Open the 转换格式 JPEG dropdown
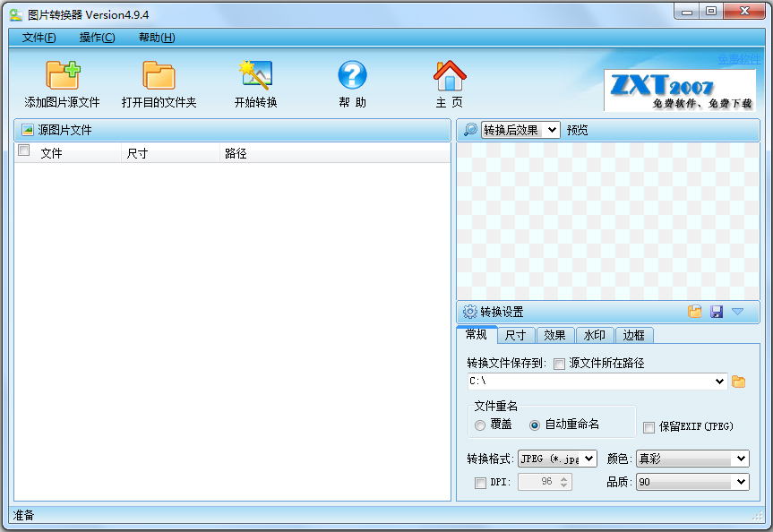This screenshot has width=773, height=532. pos(557,459)
